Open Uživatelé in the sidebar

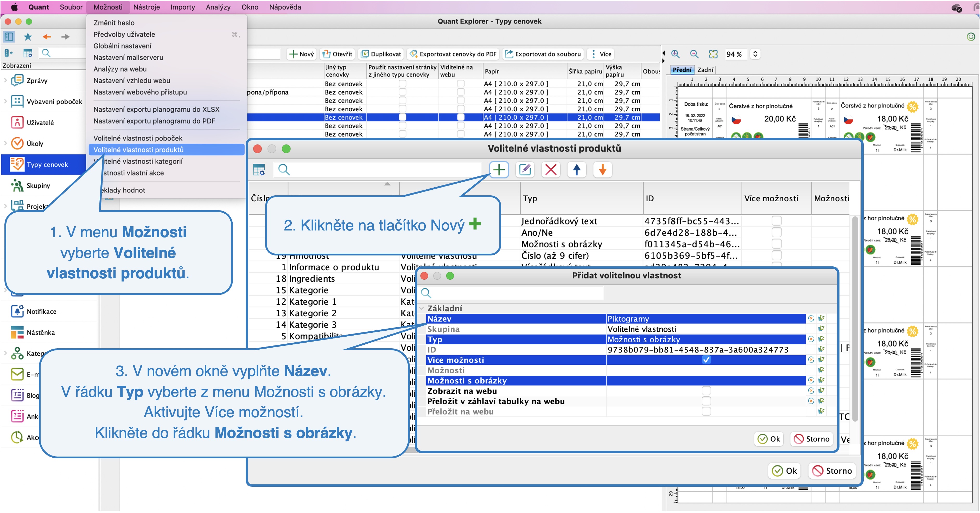[x=40, y=123]
